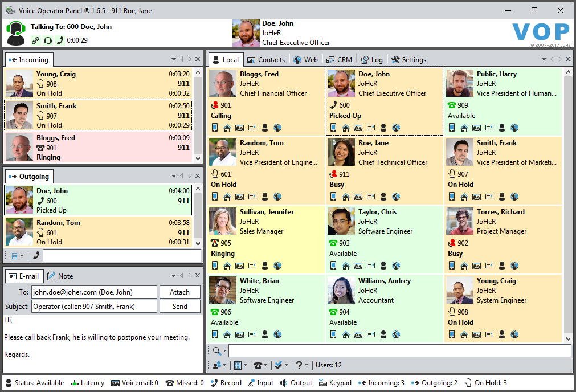Screen dimensions: 576x392
Task: Expand the help question mark dropdown
Action: click(x=303, y=365)
